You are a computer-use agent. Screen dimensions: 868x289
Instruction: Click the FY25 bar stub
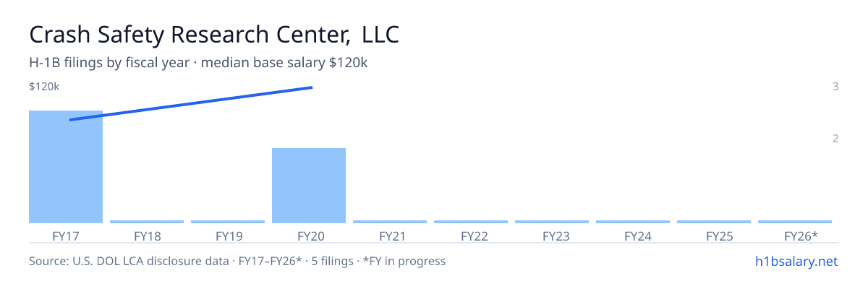point(714,222)
